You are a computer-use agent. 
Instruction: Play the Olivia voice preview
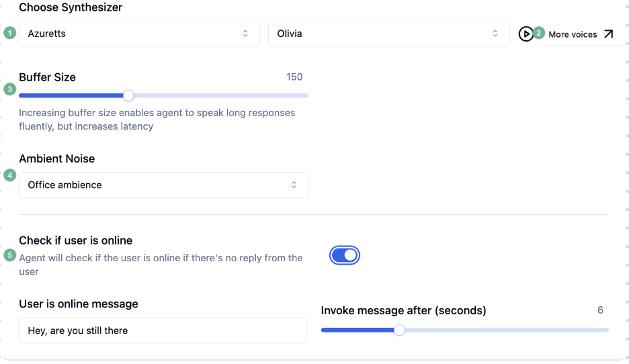pos(526,34)
